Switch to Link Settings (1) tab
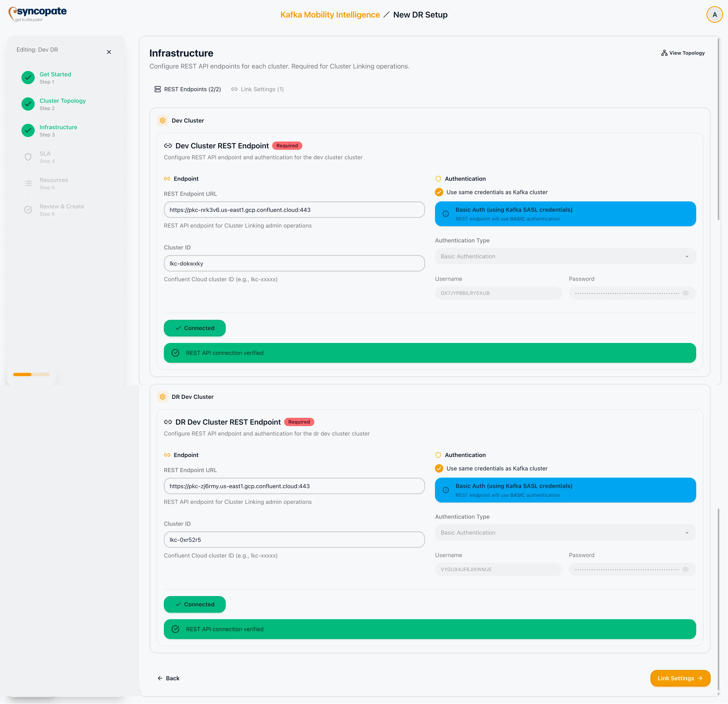 click(257, 89)
